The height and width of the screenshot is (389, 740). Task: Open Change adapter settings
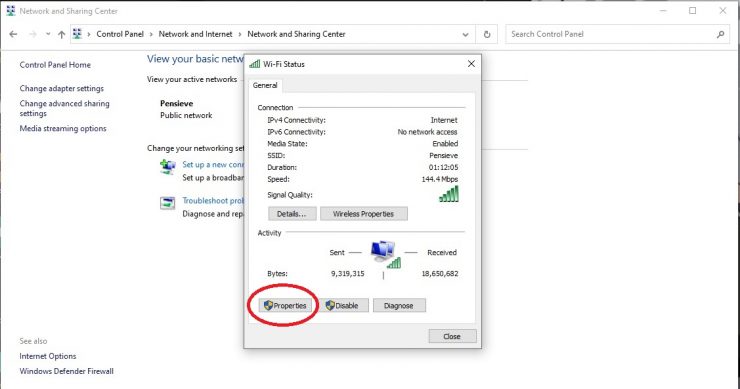[62, 88]
